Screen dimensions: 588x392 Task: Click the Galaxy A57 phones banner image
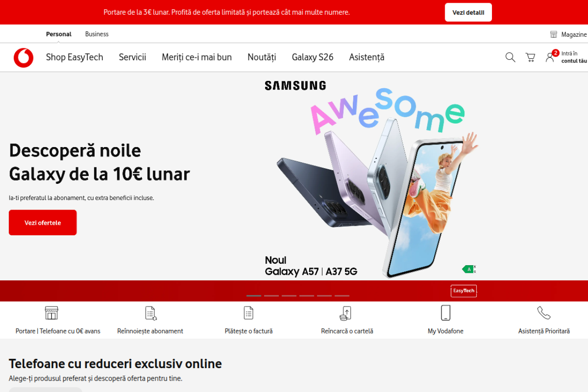click(371, 179)
